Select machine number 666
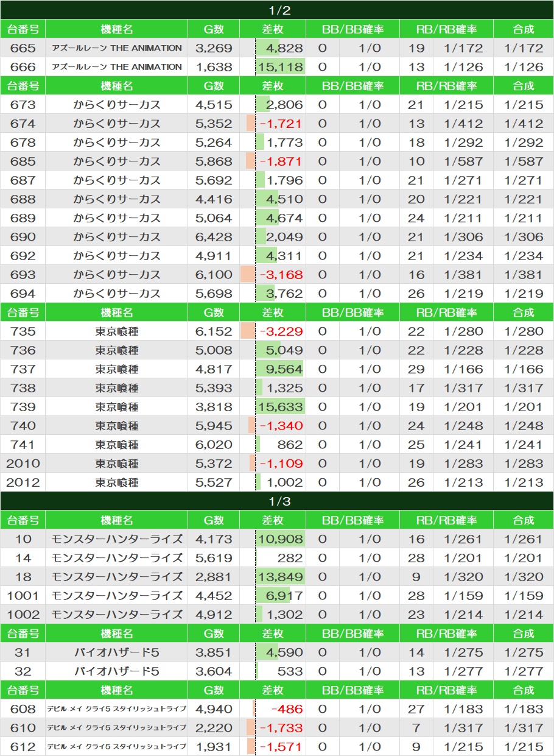 (23, 67)
